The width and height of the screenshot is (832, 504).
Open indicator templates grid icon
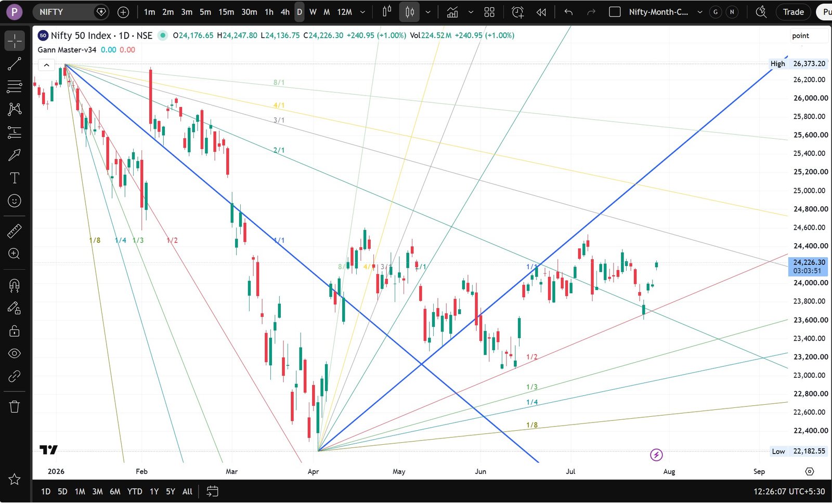489,12
